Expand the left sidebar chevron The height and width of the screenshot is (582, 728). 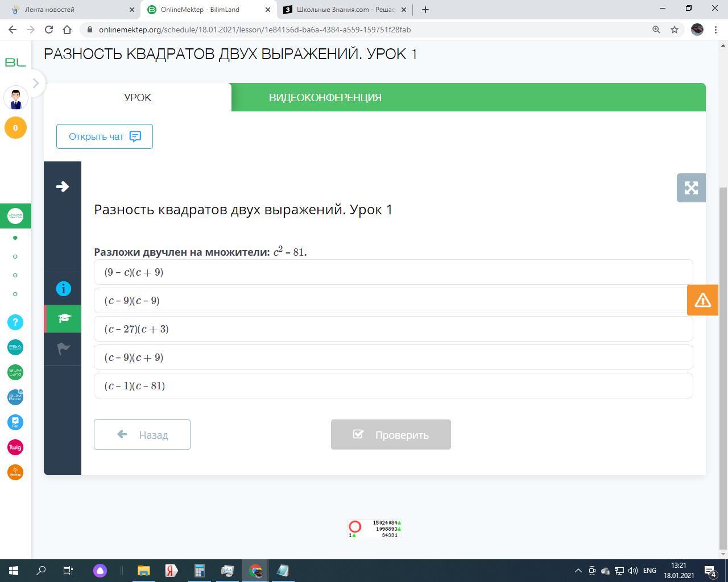[35, 83]
